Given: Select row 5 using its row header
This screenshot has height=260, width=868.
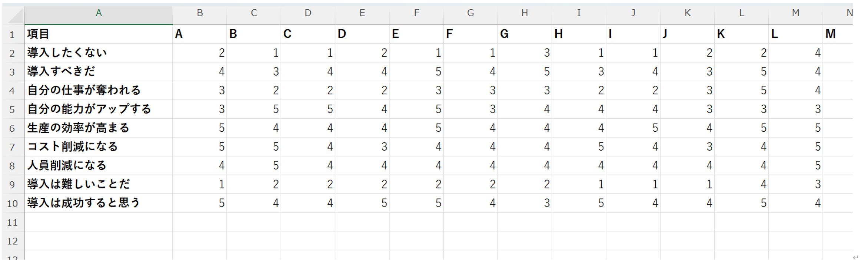Looking at the screenshot, I should pos(12,109).
